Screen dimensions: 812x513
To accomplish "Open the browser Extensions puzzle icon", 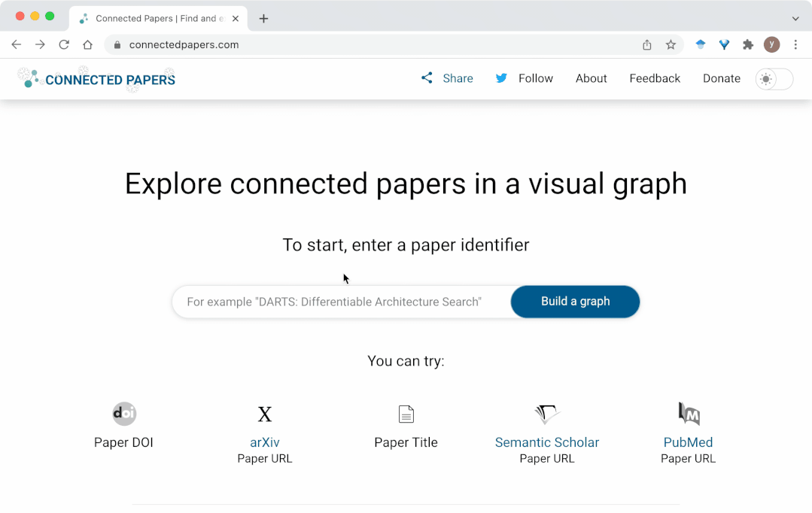I will point(747,45).
